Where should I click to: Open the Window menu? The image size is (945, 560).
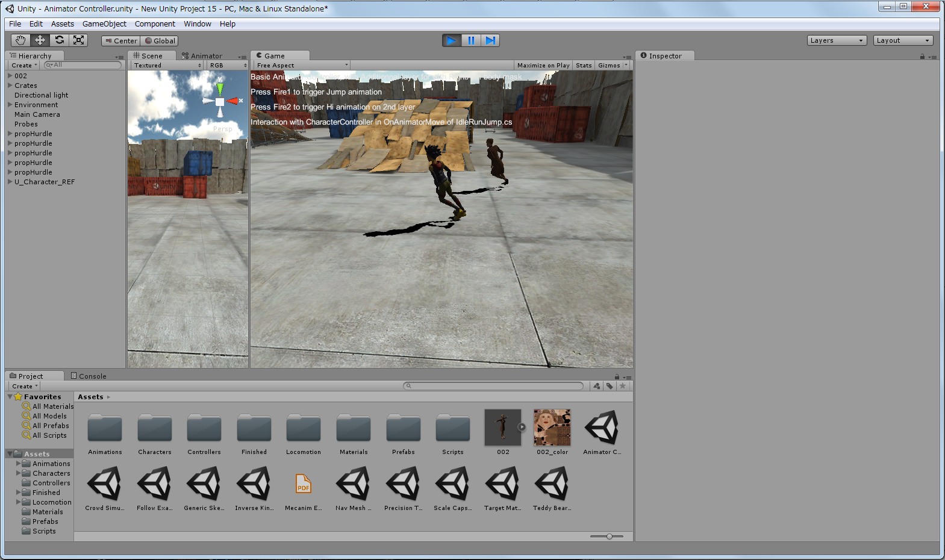point(198,24)
